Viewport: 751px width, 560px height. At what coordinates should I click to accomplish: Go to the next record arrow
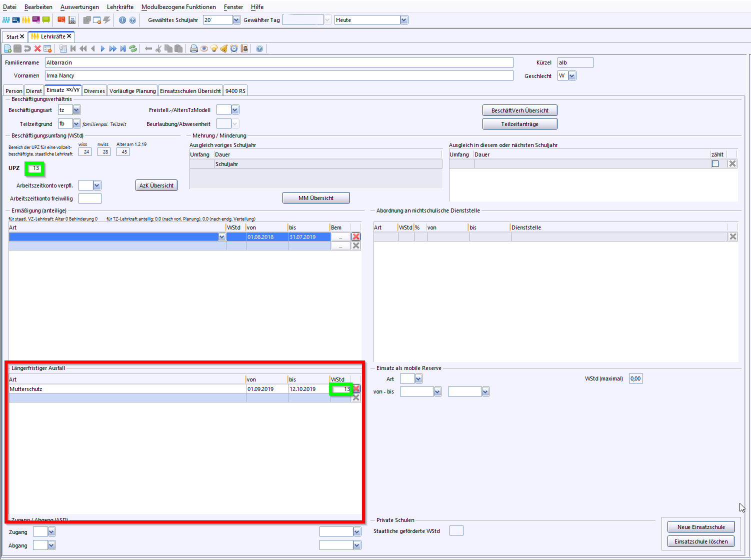103,48
